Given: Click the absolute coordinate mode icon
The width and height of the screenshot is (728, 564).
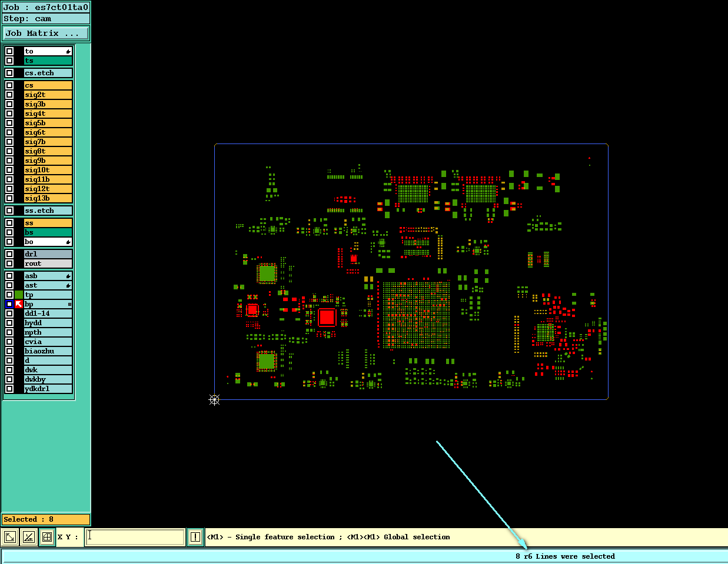Looking at the screenshot, I should (10, 537).
